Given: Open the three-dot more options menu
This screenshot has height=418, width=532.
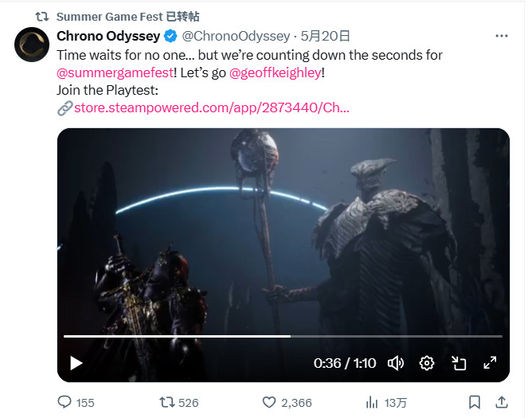Looking at the screenshot, I should tap(502, 36).
